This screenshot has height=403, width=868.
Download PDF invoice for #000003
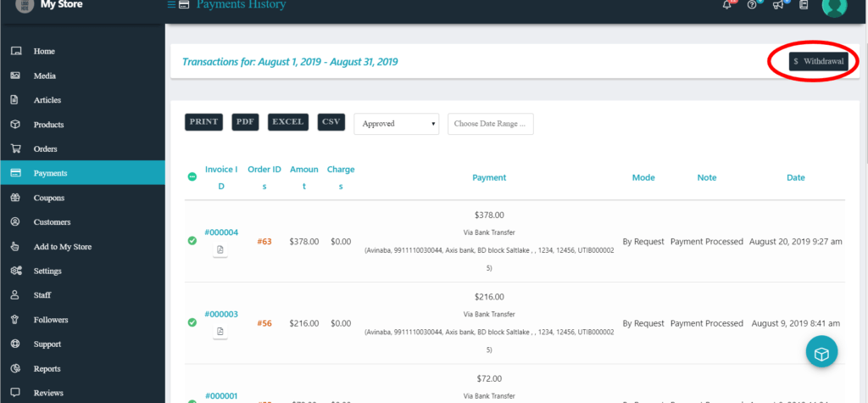tap(220, 332)
